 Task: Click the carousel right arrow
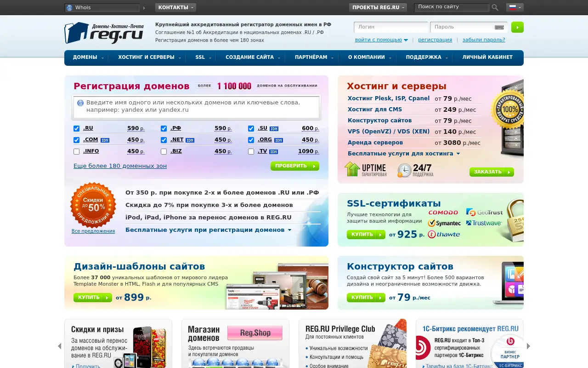[x=528, y=346]
